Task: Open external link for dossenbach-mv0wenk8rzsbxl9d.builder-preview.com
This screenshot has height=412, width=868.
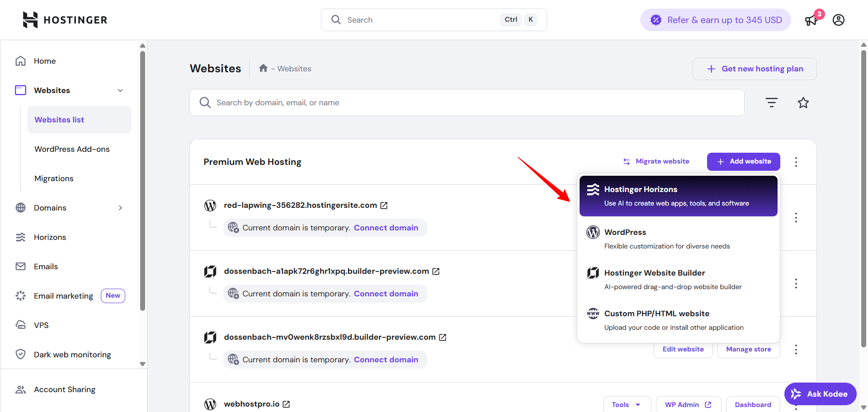Action: (443, 337)
